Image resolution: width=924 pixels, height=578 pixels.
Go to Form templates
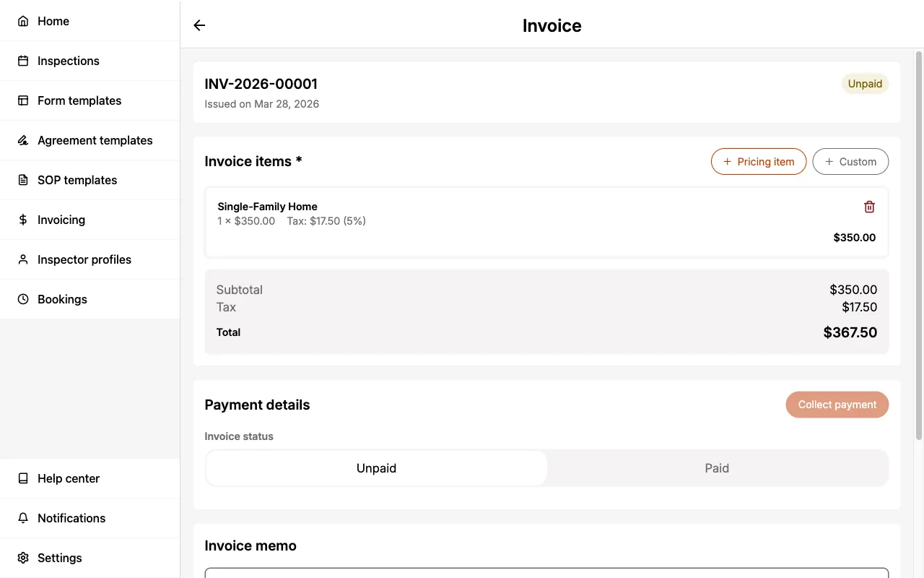[x=90, y=100]
